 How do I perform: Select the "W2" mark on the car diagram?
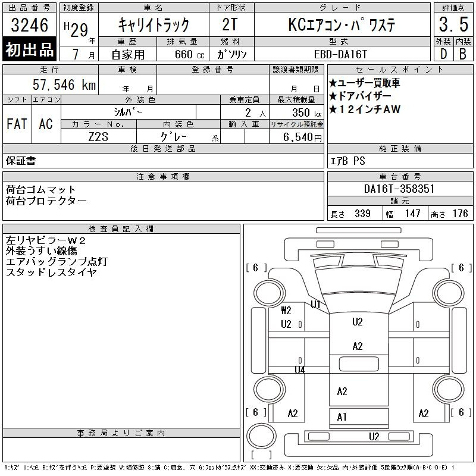(286, 310)
